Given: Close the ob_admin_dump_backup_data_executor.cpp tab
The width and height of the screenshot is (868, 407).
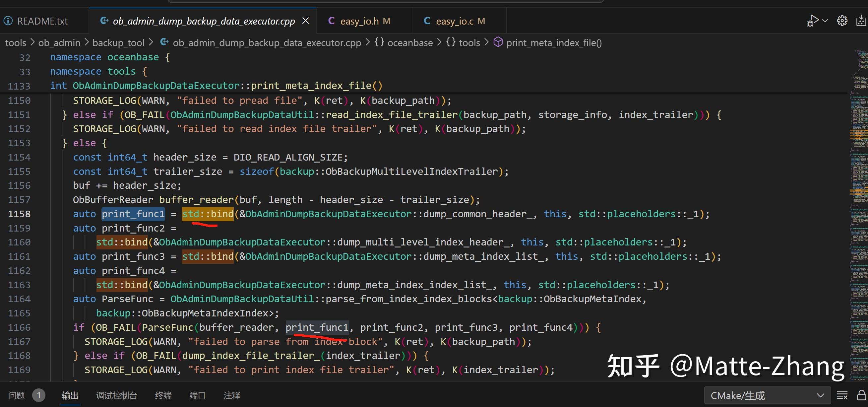Looking at the screenshot, I should 305,21.
